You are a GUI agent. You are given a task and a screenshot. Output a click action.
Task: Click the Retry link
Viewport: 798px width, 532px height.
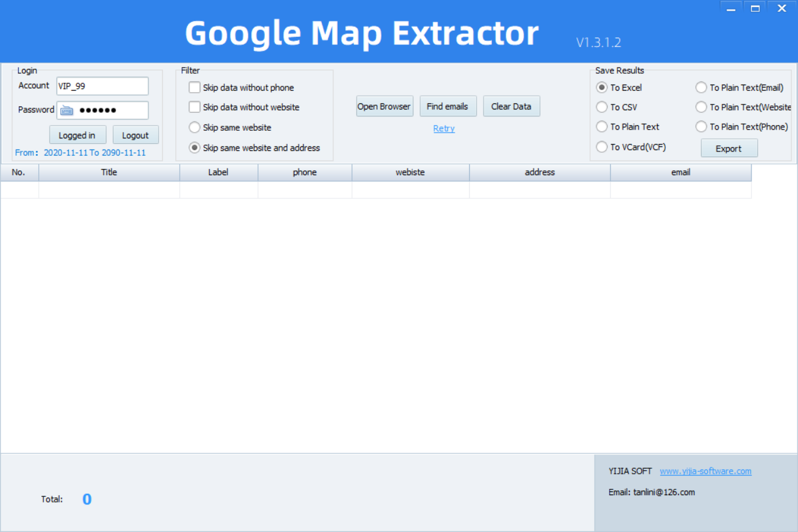click(444, 128)
